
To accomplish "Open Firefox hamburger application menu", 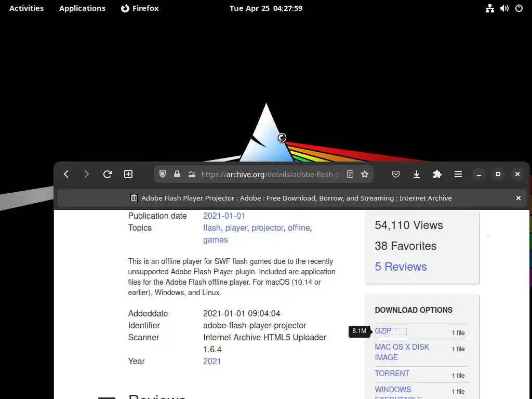I will 458,175.
